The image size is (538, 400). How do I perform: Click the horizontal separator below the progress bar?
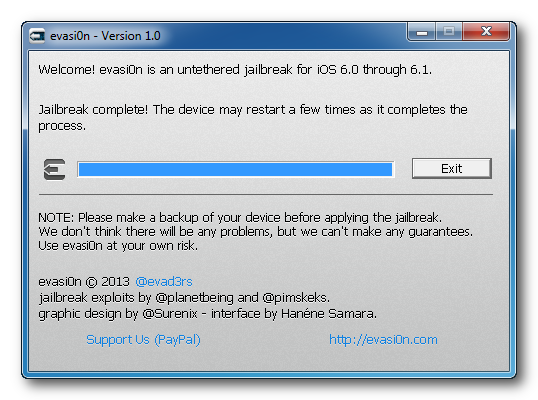point(266,195)
